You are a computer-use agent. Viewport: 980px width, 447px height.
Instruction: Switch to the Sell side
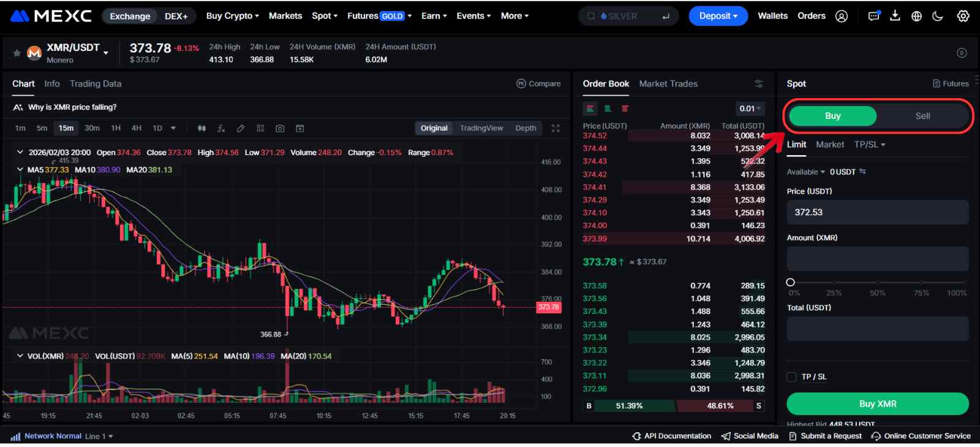pyautogui.click(x=922, y=116)
